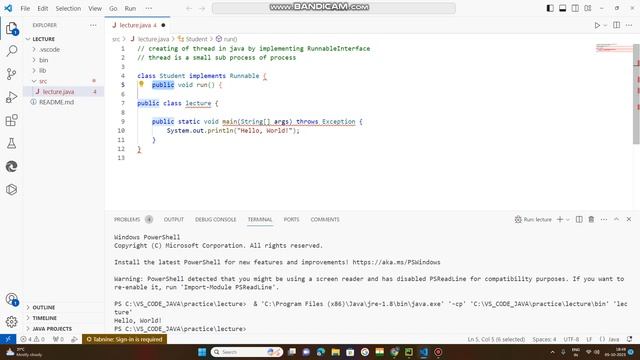Open the View menu
The height and width of the screenshot is (360, 640).
click(x=95, y=8)
